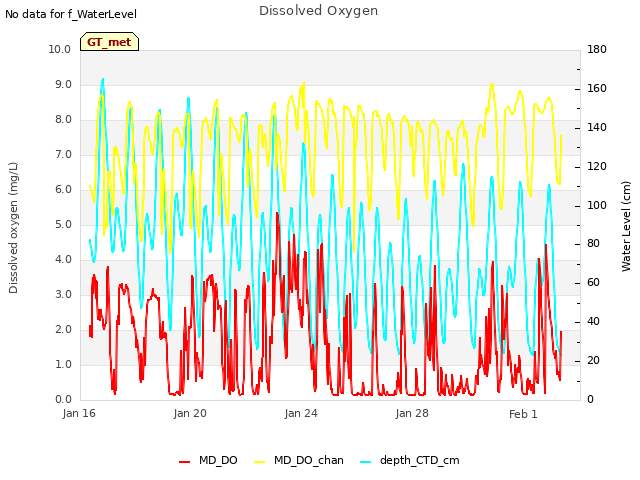Click the 4.0 left axis value

point(63,260)
